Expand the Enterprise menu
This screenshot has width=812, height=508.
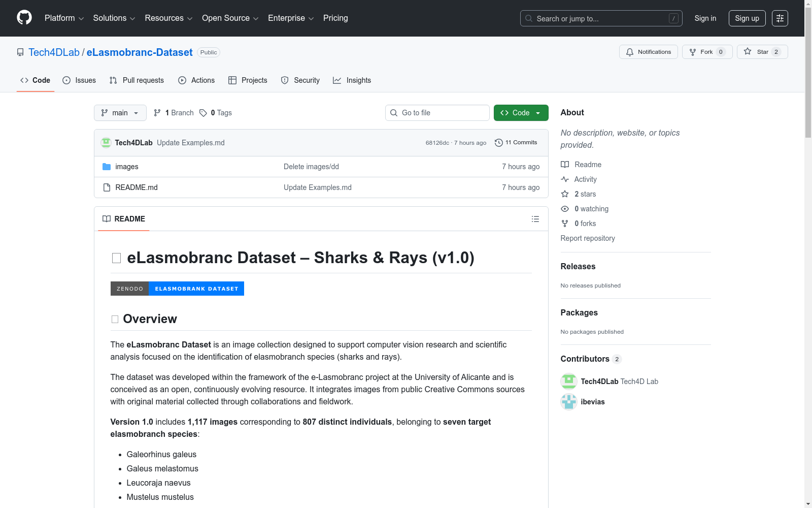point(291,18)
